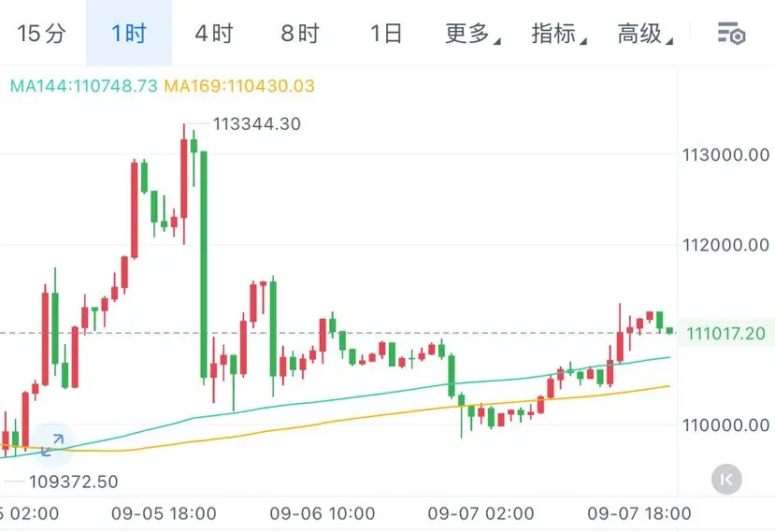775x532 pixels.
Task: Switch to the 4时 timeframe
Action: point(214,33)
